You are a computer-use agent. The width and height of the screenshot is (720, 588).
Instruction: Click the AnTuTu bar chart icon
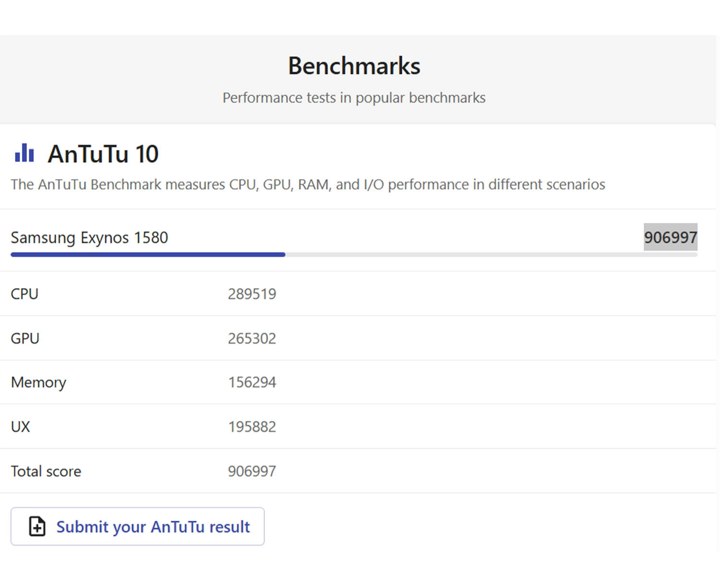pos(24,153)
